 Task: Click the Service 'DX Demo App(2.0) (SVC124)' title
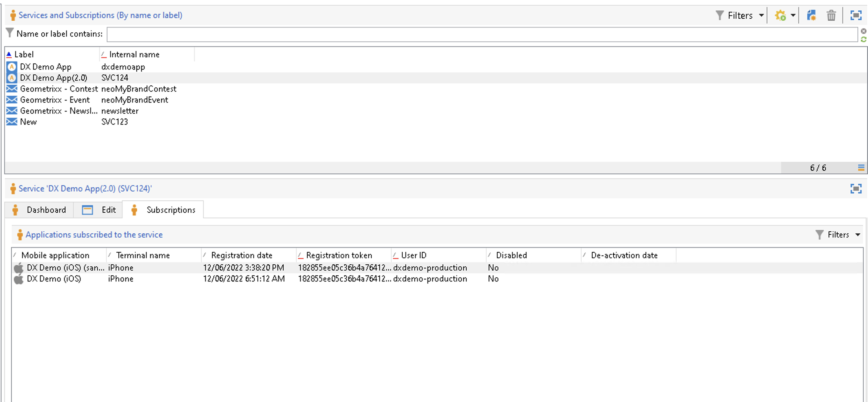point(85,189)
